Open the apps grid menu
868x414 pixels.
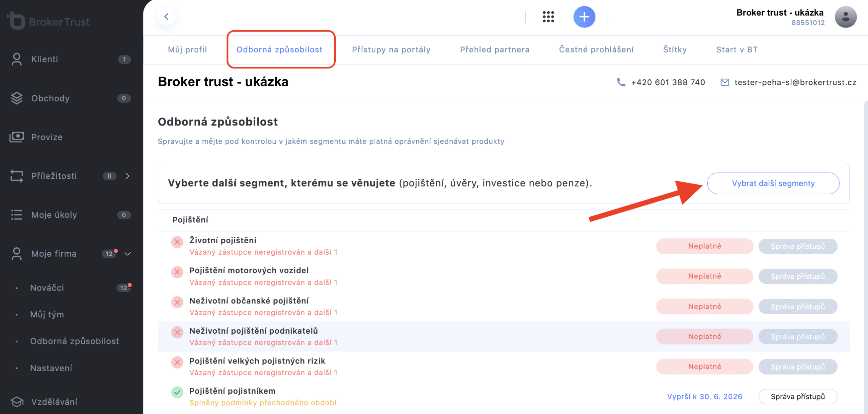tap(548, 17)
